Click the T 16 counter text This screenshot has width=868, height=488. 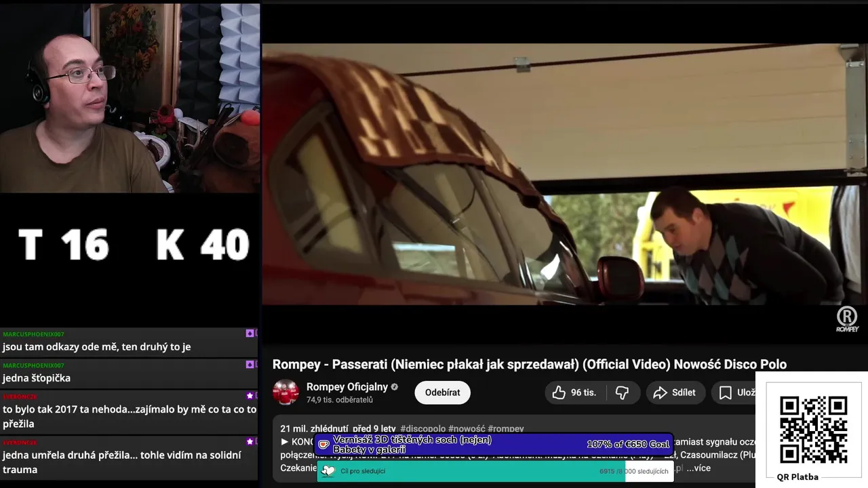coord(63,245)
